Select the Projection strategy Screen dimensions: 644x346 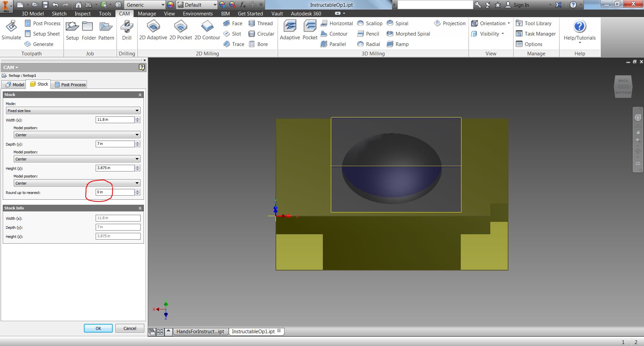click(449, 23)
